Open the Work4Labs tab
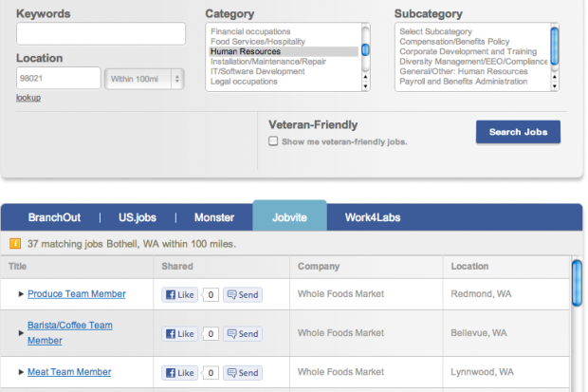 coord(373,217)
